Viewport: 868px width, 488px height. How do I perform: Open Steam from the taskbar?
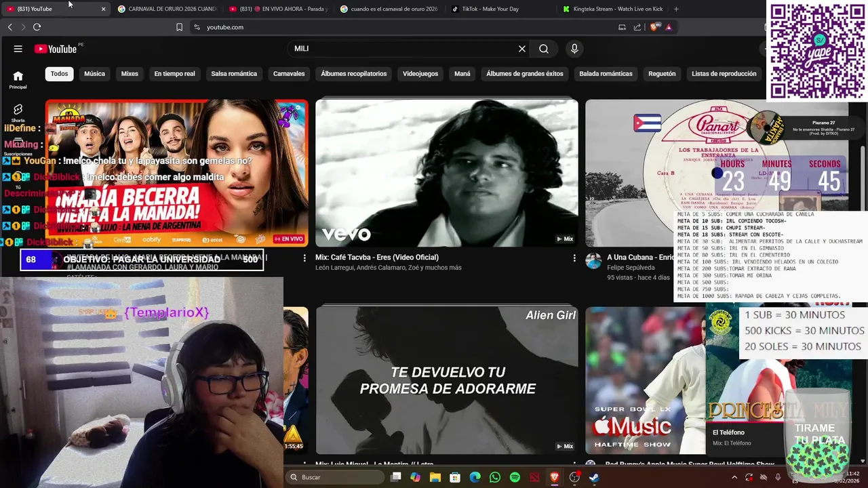point(594,477)
